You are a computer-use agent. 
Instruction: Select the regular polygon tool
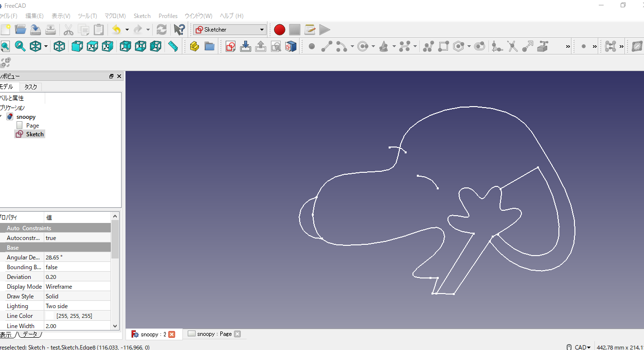tap(459, 46)
